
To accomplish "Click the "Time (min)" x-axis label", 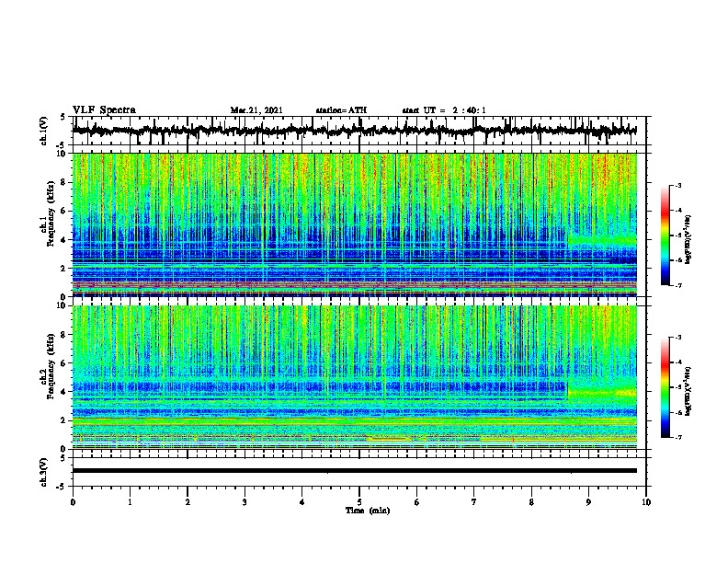I will pyautogui.click(x=368, y=511).
